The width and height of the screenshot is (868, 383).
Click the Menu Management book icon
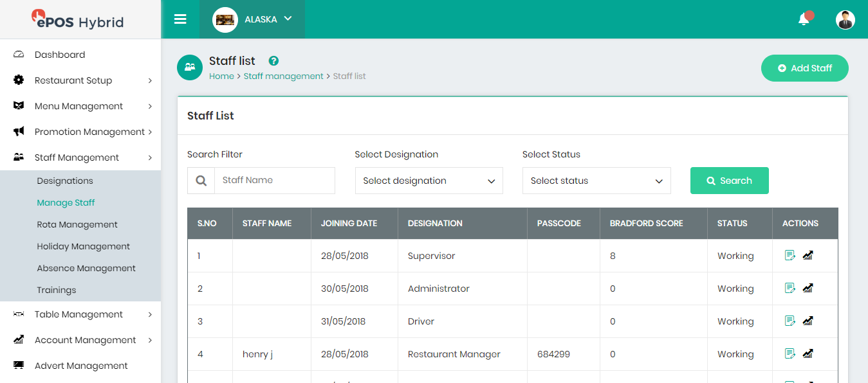click(x=19, y=106)
